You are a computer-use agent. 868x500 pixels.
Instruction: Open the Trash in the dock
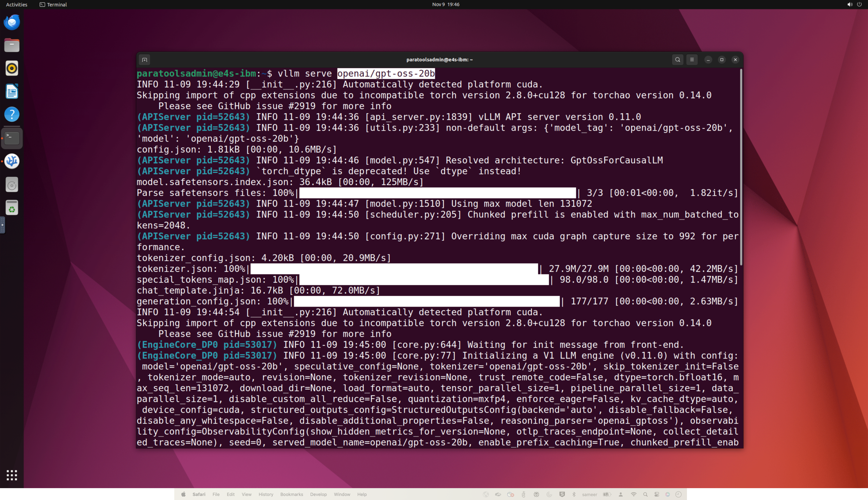pos(12,208)
